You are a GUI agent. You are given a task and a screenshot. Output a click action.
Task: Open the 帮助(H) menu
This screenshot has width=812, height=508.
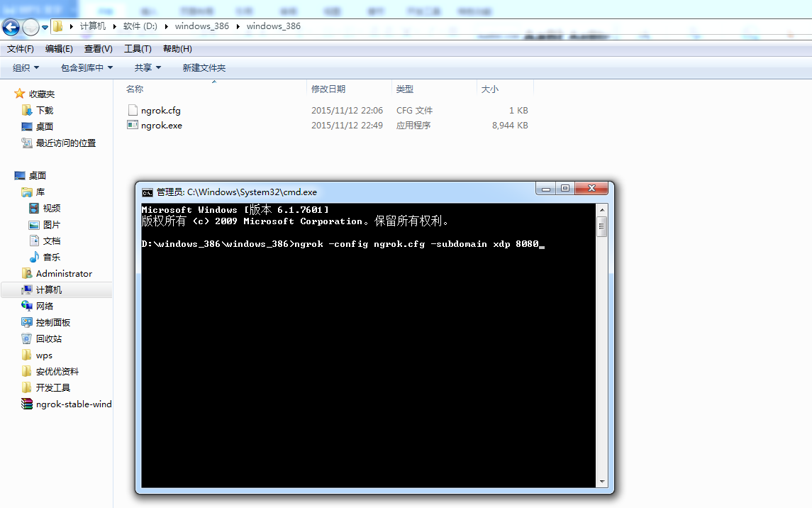177,49
